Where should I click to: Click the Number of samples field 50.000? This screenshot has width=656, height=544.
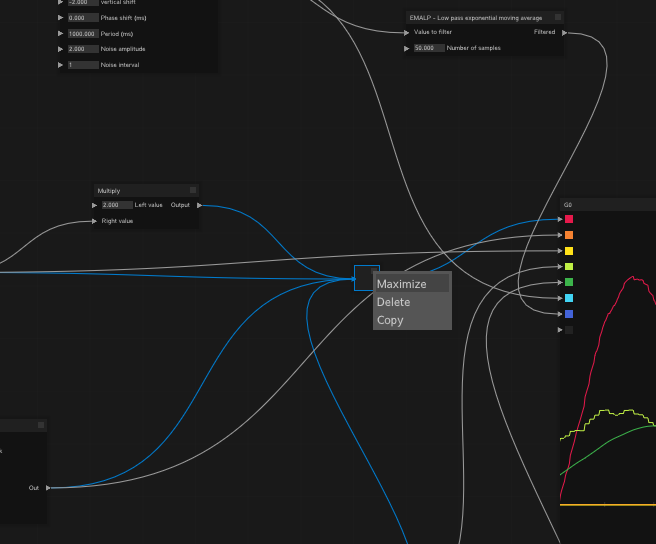click(x=429, y=48)
